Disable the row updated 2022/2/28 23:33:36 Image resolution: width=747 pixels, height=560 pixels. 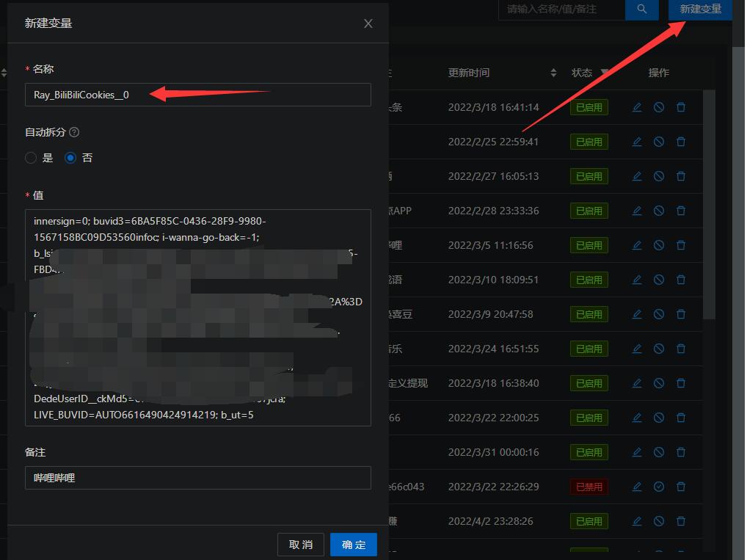(658, 211)
